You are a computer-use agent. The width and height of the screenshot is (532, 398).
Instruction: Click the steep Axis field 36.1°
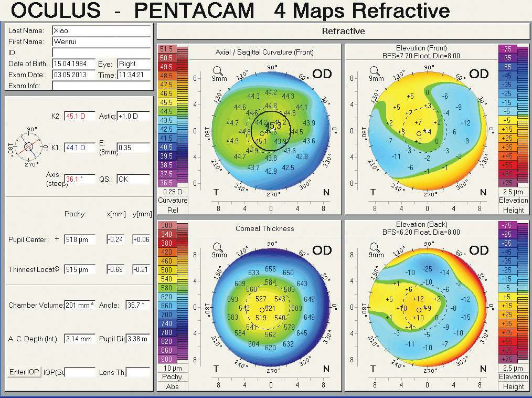pos(80,179)
